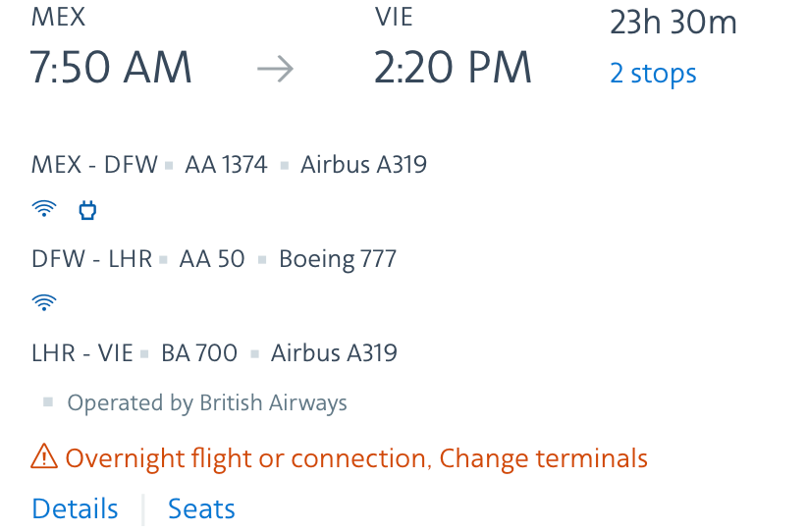Click Boeing 777 aircraft label

[338, 259]
